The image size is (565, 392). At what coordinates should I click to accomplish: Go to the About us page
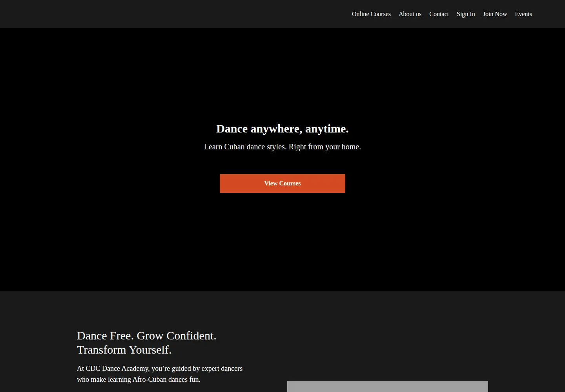click(410, 14)
